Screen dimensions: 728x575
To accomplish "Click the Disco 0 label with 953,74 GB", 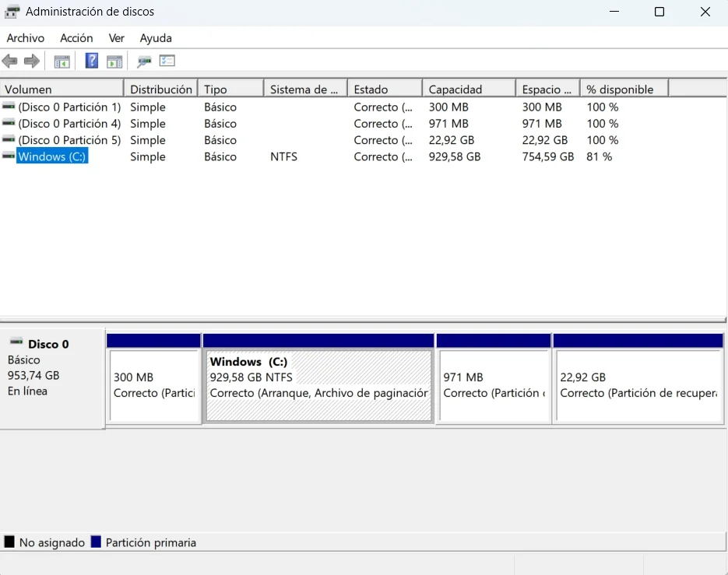I will [52, 378].
